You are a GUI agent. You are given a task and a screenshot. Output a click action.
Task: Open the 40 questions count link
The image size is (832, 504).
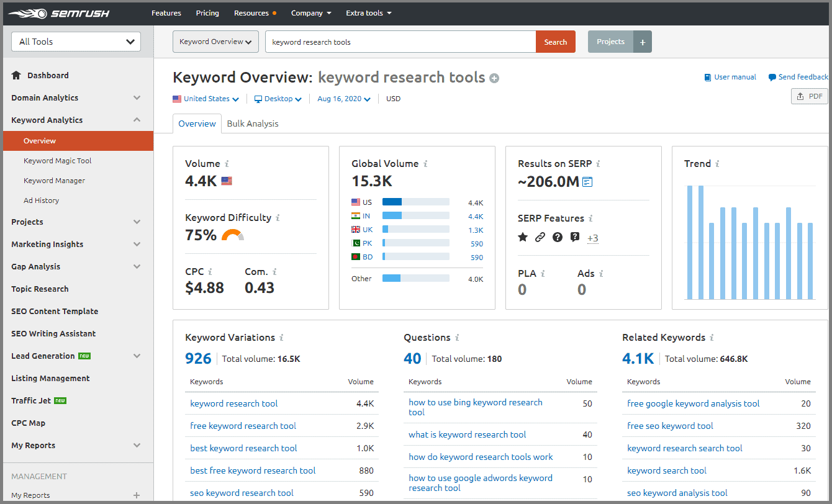pos(412,358)
